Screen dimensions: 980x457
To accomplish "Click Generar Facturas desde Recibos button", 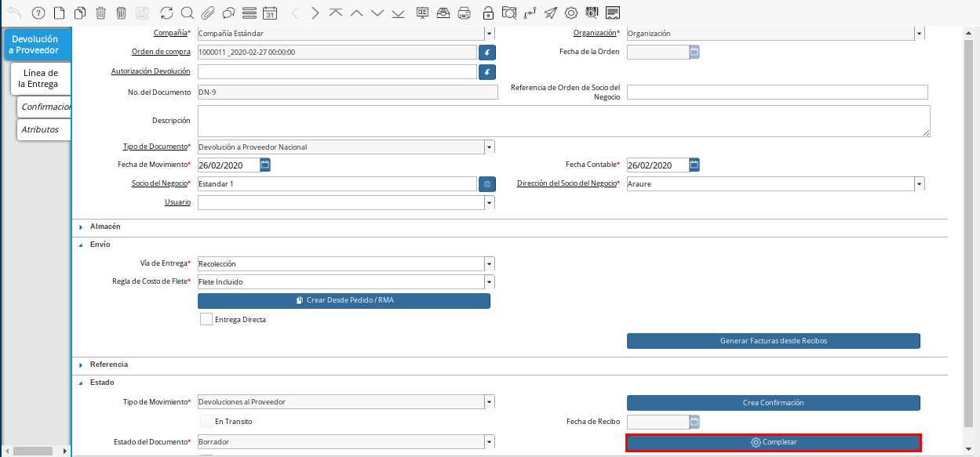I will click(x=773, y=341).
